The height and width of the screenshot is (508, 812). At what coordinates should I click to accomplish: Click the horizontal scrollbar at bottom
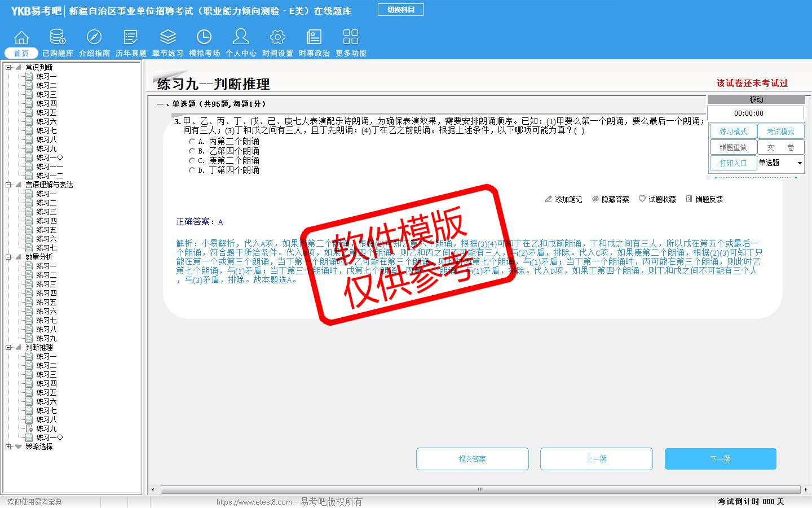coord(479,489)
